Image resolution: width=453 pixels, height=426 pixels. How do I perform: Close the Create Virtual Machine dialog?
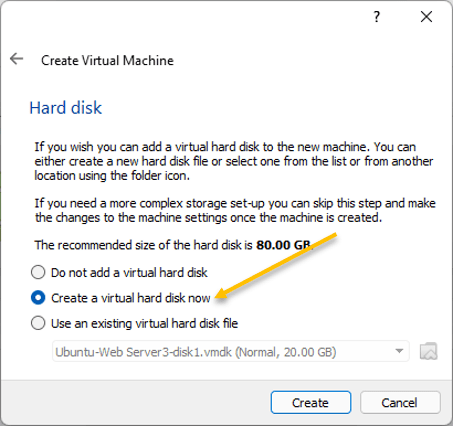426,16
